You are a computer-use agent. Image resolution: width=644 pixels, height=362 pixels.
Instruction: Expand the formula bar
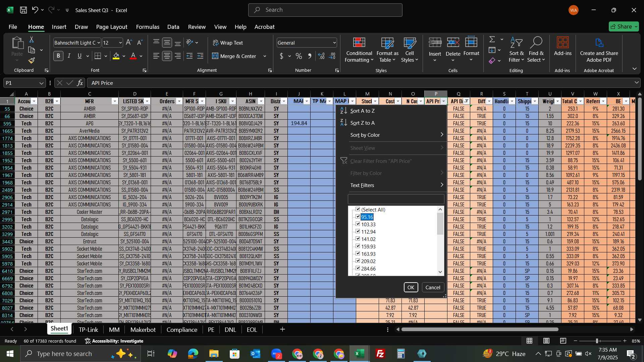pos(636,83)
